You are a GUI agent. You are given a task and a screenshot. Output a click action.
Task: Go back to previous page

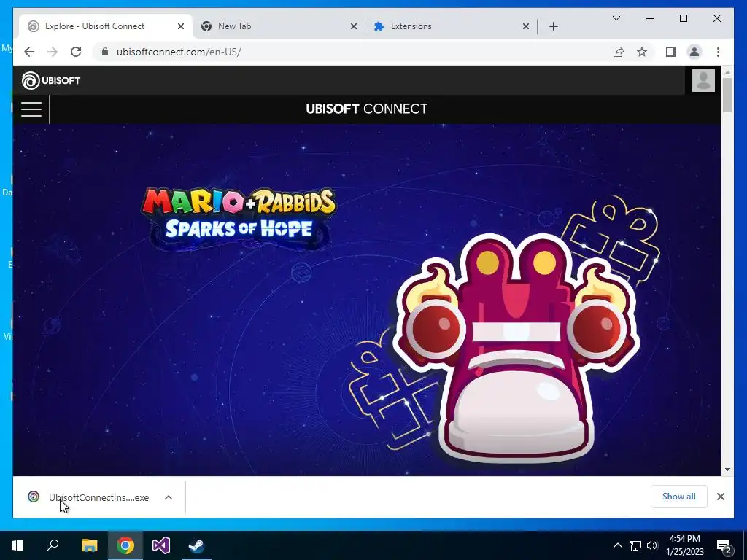pos(29,52)
